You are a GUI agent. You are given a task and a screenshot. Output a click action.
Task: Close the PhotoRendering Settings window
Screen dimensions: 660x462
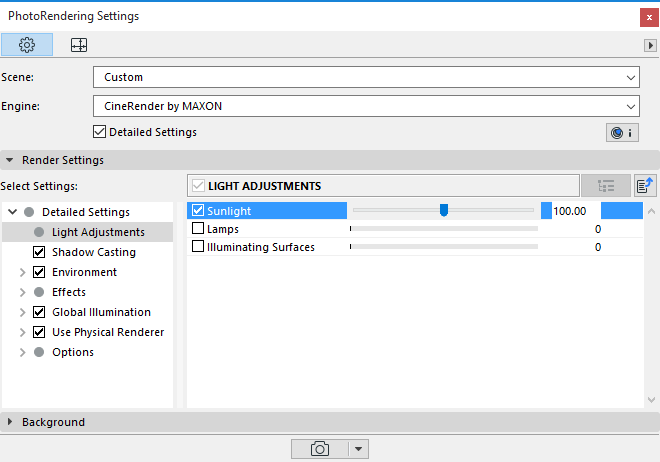(645, 16)
